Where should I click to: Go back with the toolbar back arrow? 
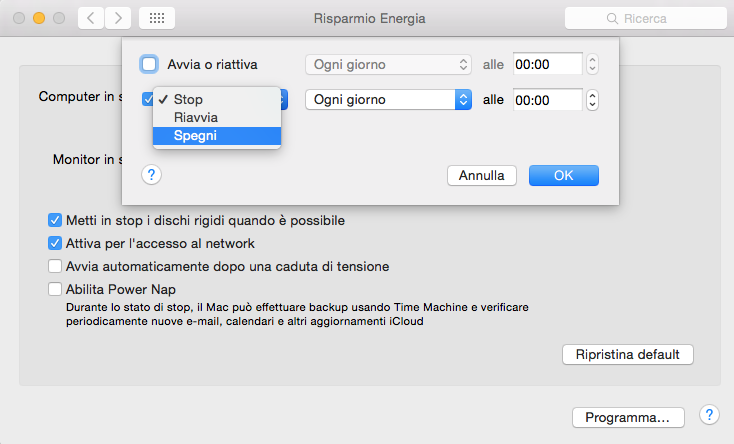tap(90, 18)
